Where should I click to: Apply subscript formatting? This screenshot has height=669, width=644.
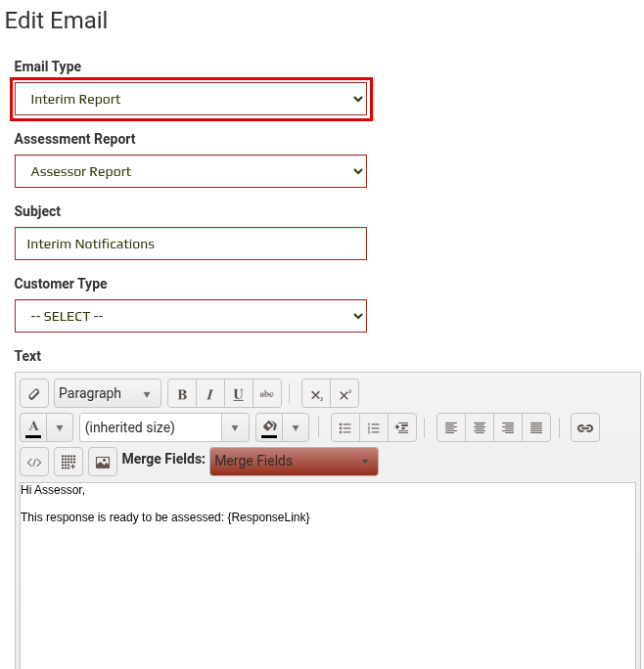click(x=316, y=393)
